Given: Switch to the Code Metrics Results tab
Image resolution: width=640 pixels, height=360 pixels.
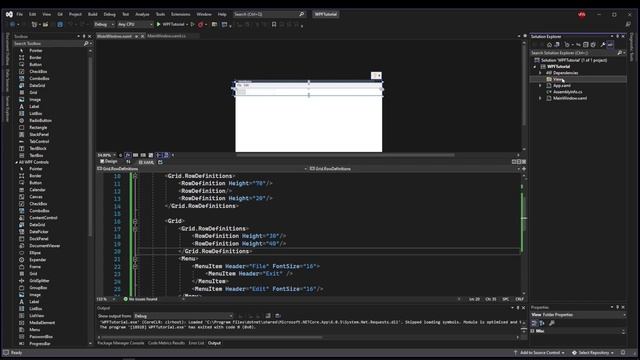Looking at the screenshot, I should 166,343.
